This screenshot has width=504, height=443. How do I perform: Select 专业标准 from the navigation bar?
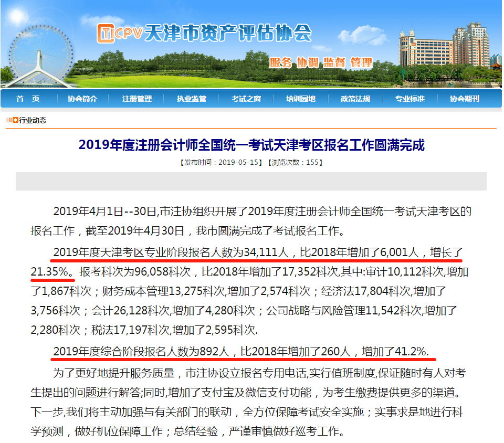pyautogui.click(x=410, y=99)
